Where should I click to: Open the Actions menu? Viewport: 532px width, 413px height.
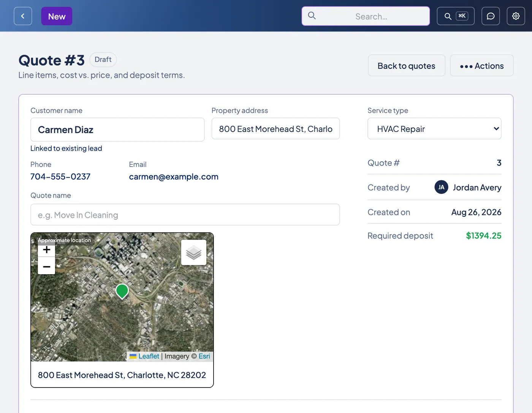pyautogui.click(x=482, y=65)
